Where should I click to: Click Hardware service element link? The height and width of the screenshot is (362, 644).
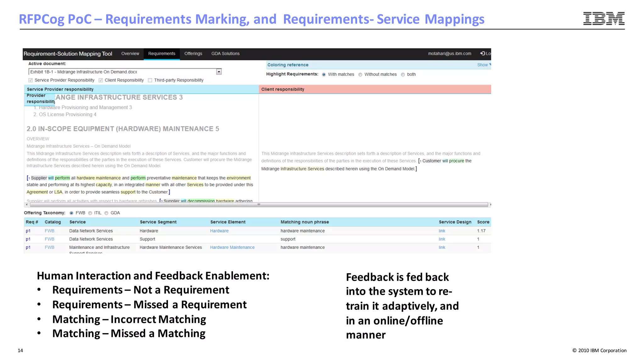(219, 231)
